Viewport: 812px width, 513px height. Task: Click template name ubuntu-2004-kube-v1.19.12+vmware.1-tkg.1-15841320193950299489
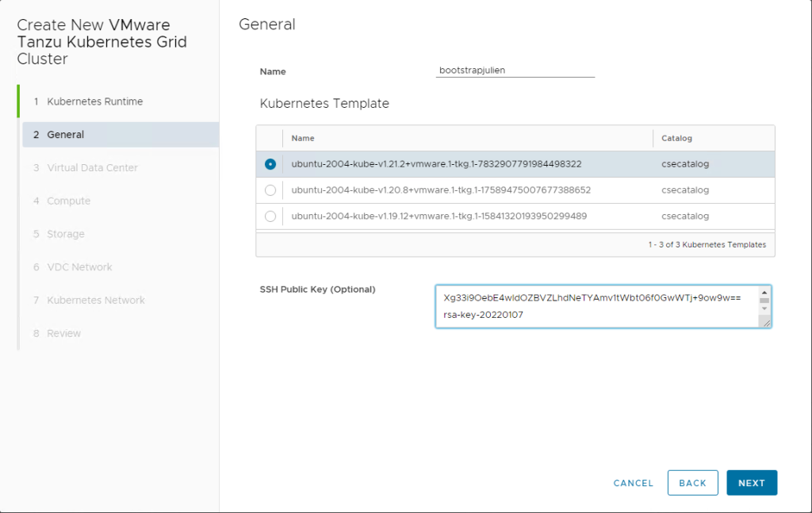(439, 216)
